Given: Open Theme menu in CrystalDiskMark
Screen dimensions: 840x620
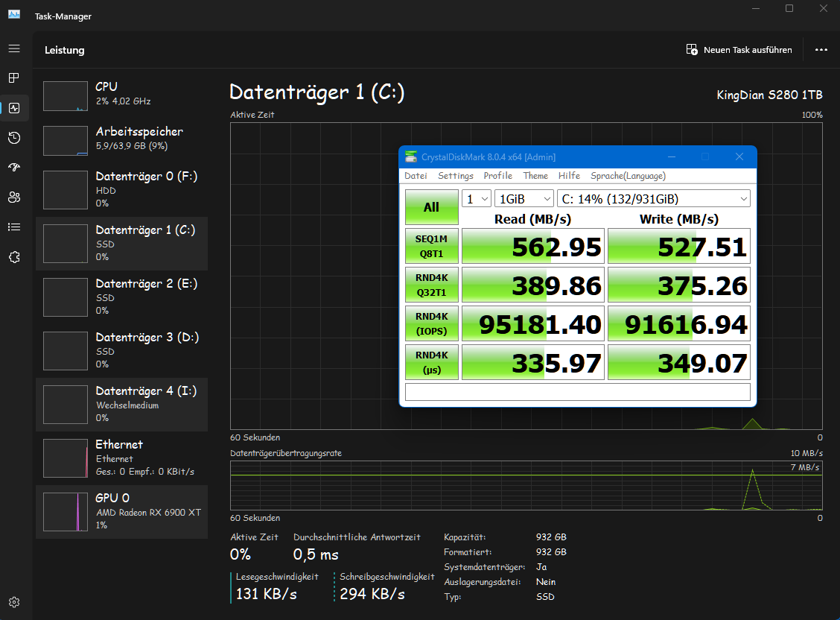Looking at the screenshot, I should pos(535,176).
